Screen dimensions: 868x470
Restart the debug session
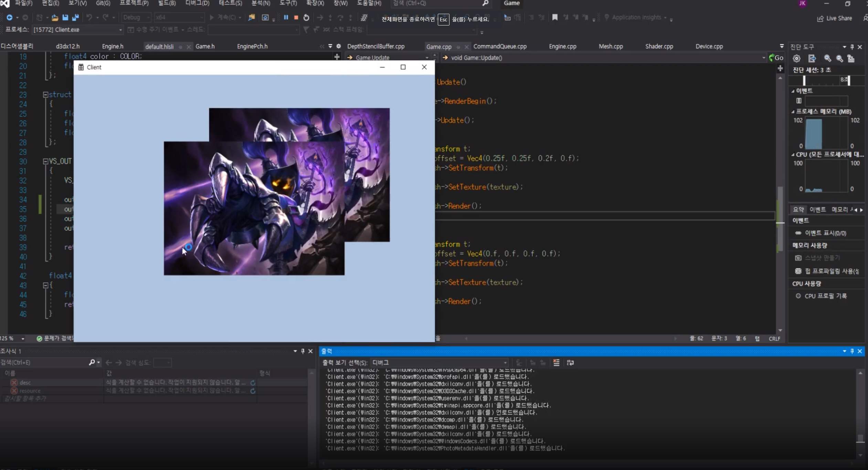306,17
